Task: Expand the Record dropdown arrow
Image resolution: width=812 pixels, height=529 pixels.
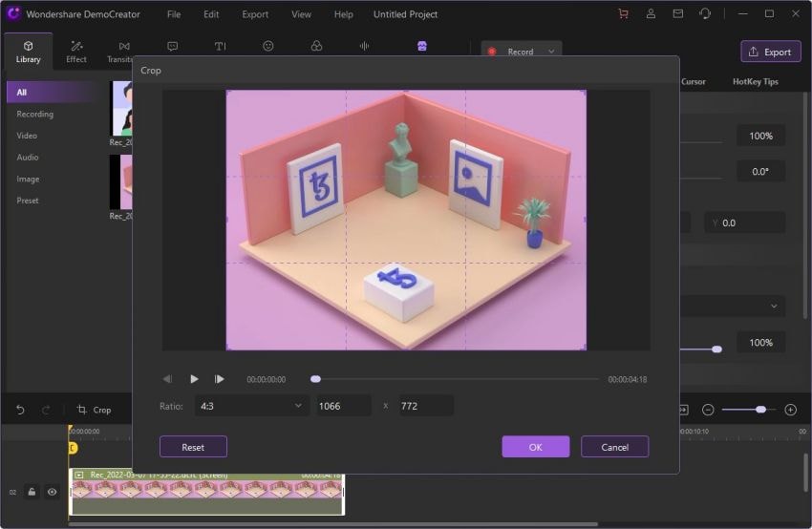Action: click(x=551, y=52)
